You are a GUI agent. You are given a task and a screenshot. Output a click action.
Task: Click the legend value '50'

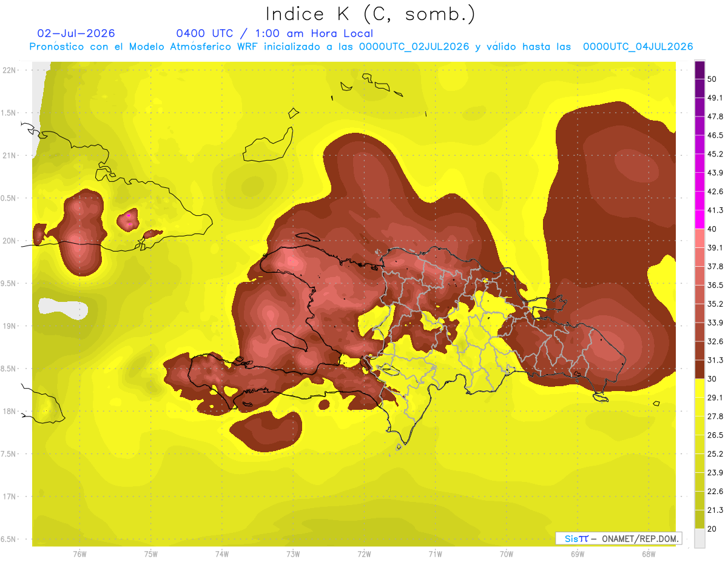tap(712, 79)
